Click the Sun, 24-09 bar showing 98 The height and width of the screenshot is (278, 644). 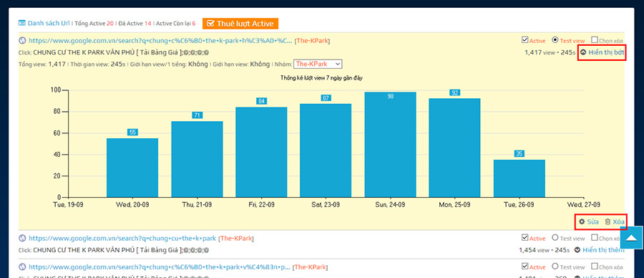click(x=390, y=145)
